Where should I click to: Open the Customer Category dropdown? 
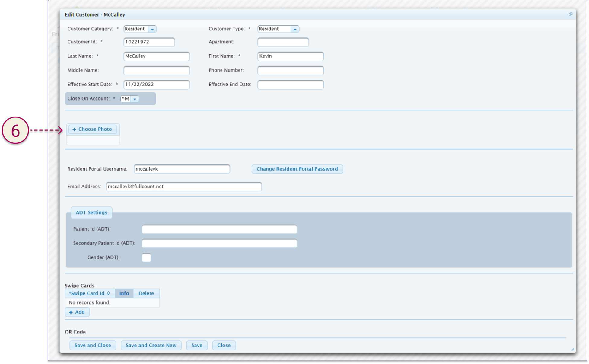[x=152, y=29]
